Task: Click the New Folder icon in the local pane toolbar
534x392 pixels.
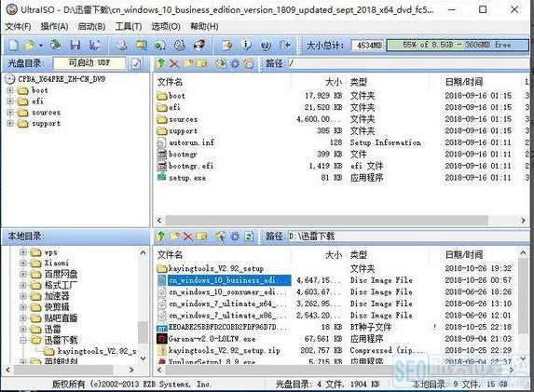Action: tap(174, 237)
